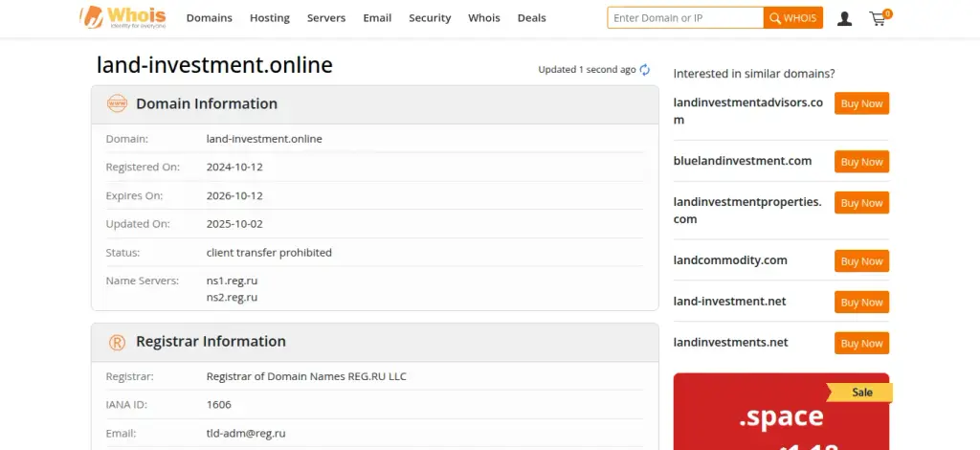Focus the Enter Domain or IP field
This screenshot has height=450, width=980.
pyautogui.click(x=685, y=18)
